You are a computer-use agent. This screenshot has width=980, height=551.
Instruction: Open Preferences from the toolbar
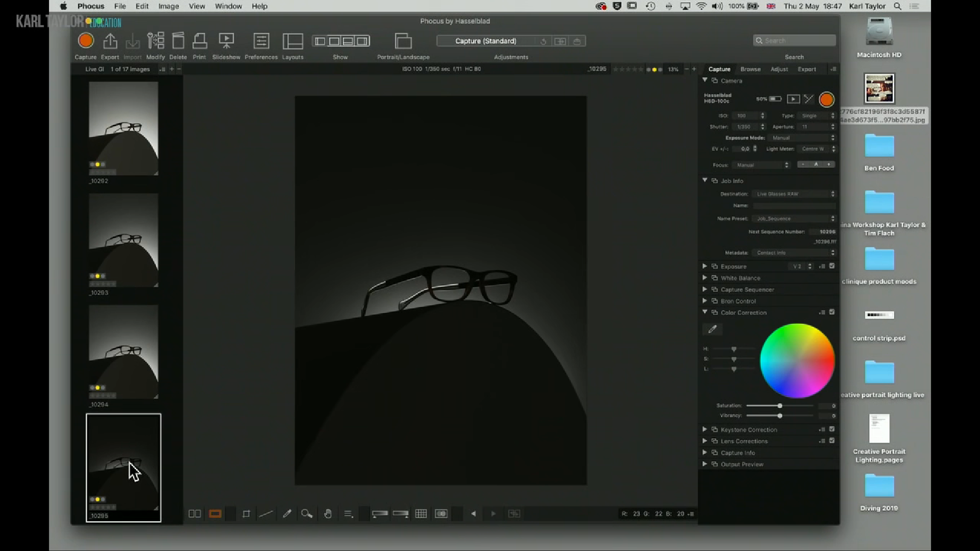click(261, 41)
